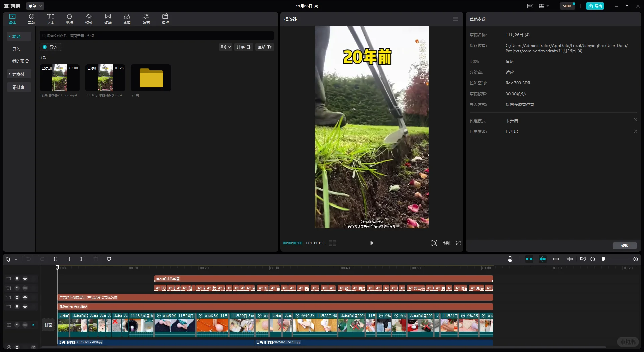Click the delete-left trim tool
644x352 pixels.
[x=69, y=259]
